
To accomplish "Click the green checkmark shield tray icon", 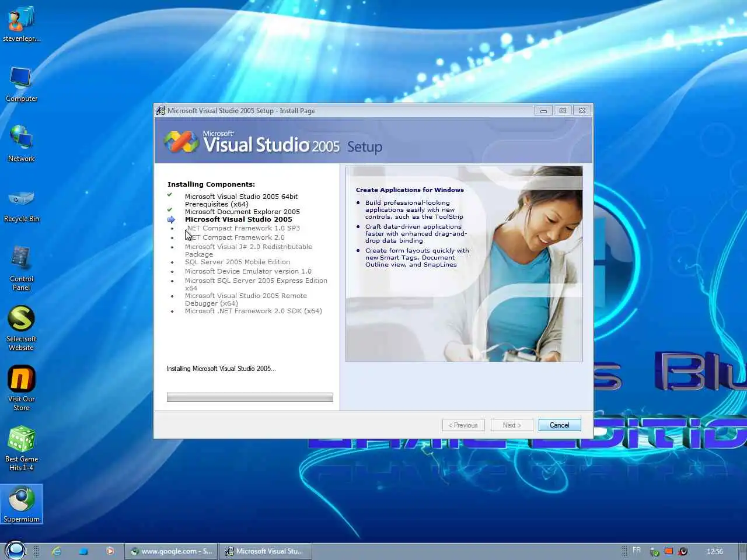I will (x=655, y=551).
